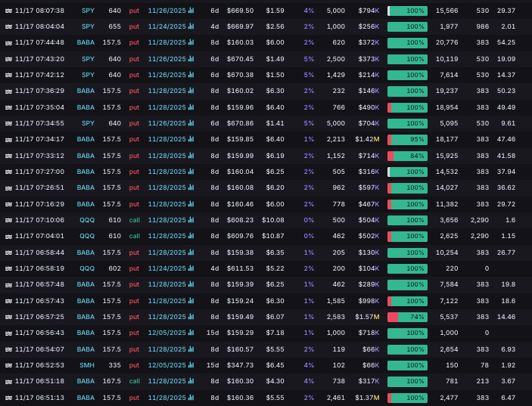Click the 335 strike in SMH row
532x406 pixels.
click(115, 365)
